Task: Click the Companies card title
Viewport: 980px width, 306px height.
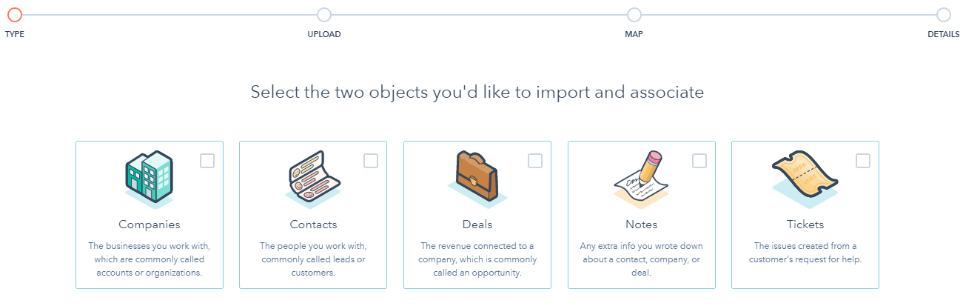Action: click(150, 224)
